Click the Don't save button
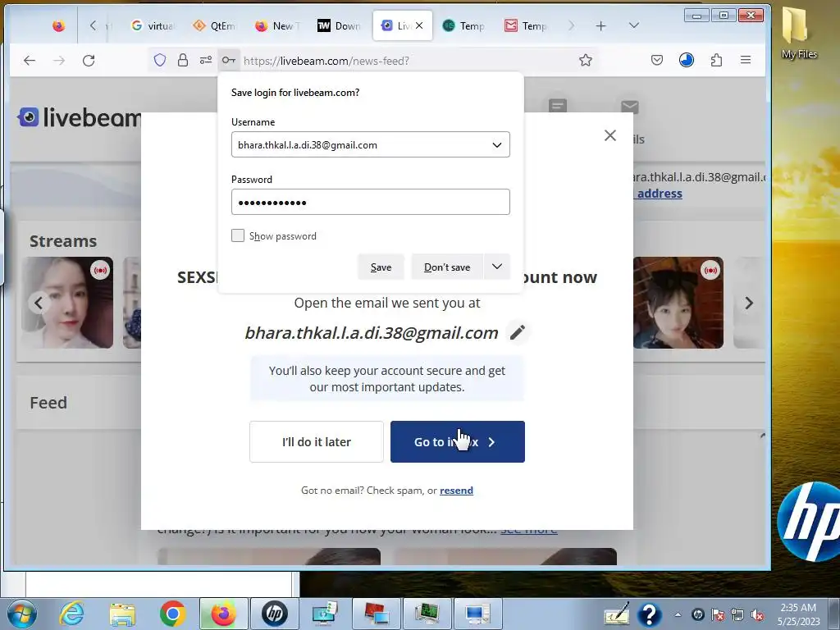This screenshot has height=630, width=840. (x=447, y=267)
